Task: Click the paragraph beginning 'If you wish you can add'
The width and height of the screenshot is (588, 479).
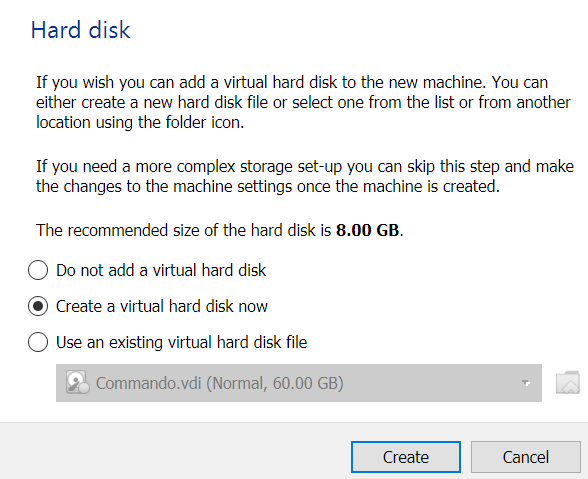Action: pyautogui.click(x=303, y=102)
